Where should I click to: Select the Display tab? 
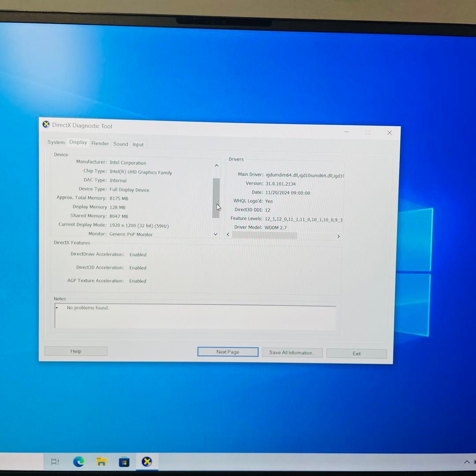pos(78,142)
